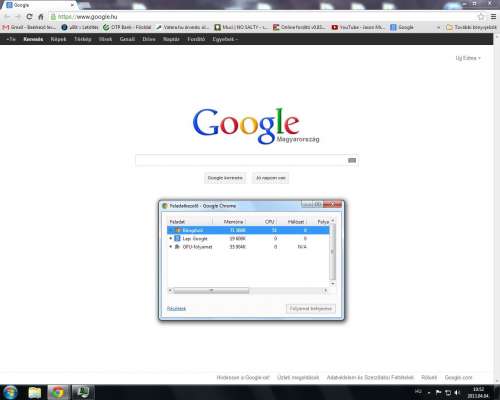Reload the page with the refresh icon

pyautogui.click(x=29, y=17)
